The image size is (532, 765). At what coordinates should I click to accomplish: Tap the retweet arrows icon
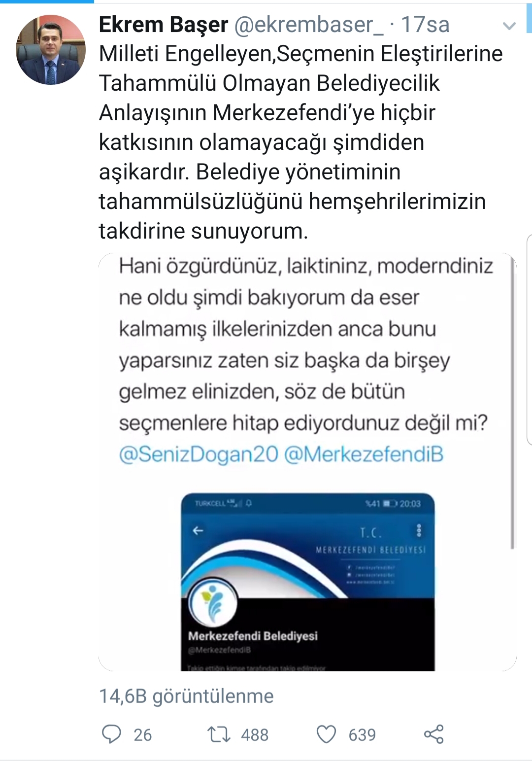click(x=219, y=734)
